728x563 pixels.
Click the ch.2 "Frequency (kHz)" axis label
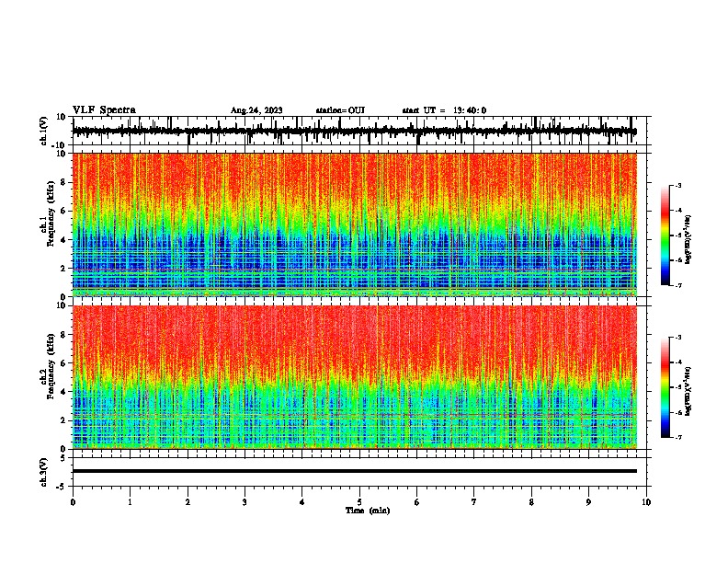click(51, 366)
